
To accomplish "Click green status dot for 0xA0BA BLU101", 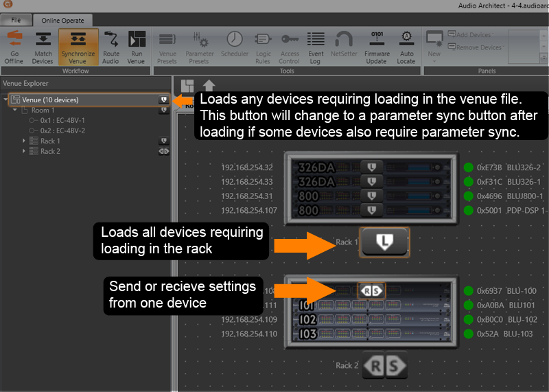I will click(x=468, y=305).
